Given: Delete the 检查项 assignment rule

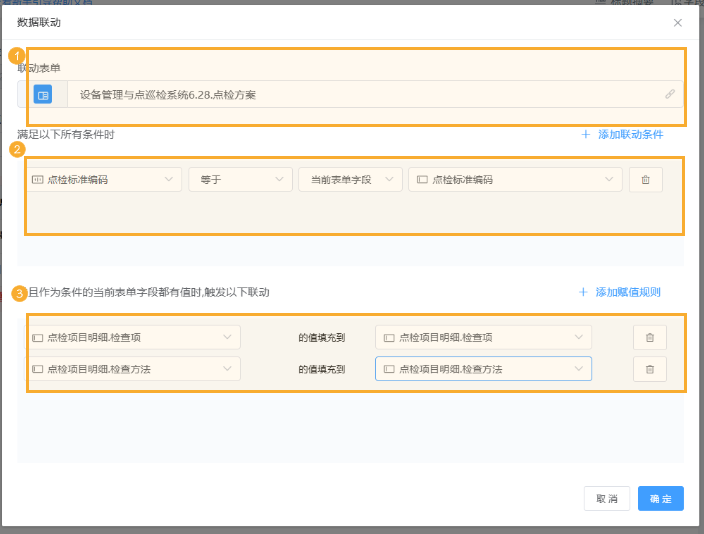Looking at the screenshot, I should pos(650,337).
